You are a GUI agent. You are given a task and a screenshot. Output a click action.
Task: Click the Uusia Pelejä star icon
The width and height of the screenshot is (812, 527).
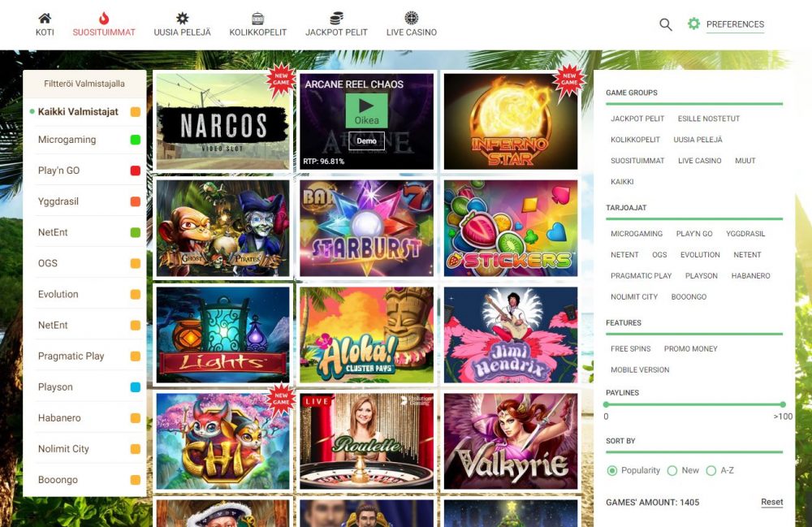(x=182, y=18)
